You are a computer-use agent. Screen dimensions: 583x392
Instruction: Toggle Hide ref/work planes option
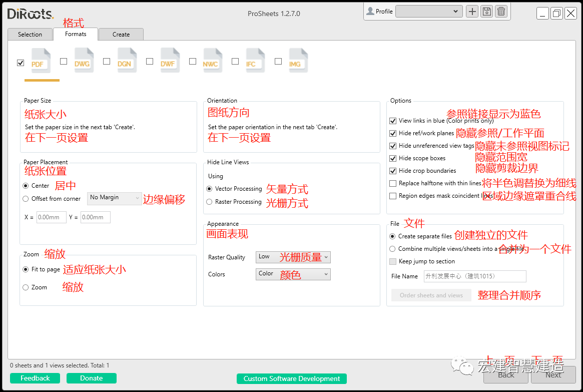click(x=393, y=133)
